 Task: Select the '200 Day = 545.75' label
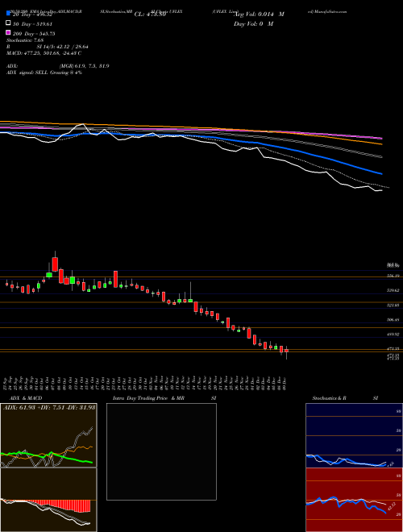[x=34, y=34]
